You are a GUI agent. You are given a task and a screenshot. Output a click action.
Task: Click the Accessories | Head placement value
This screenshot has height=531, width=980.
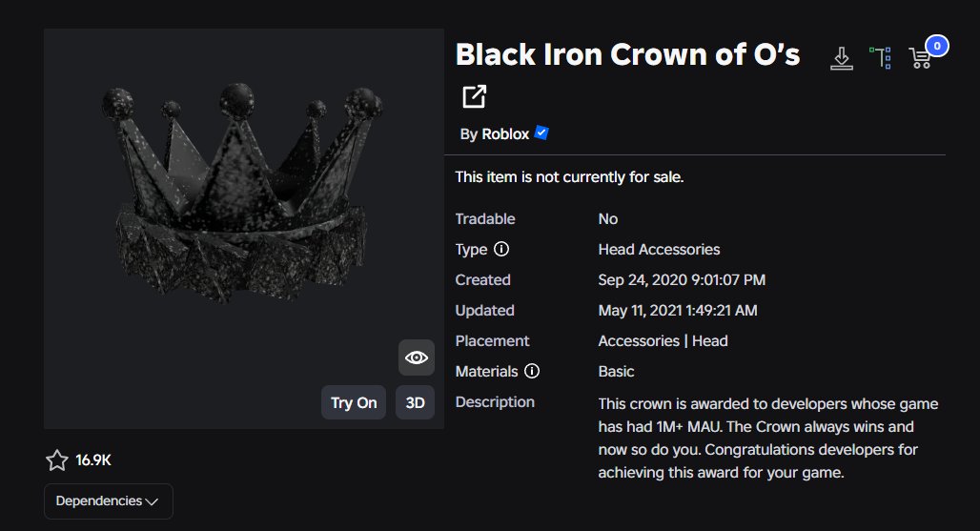click(663, 341)
